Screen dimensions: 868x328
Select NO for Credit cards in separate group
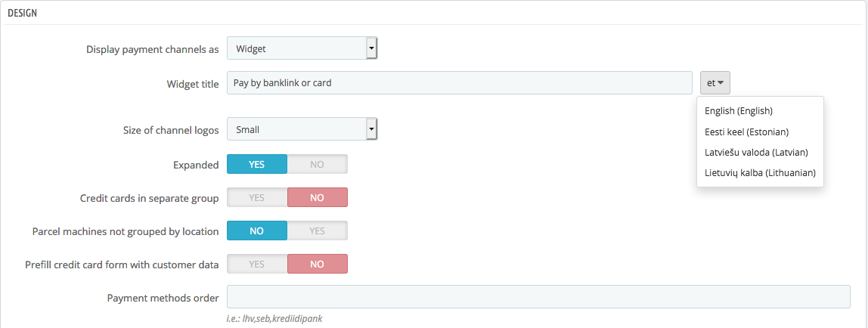(317, 198)
